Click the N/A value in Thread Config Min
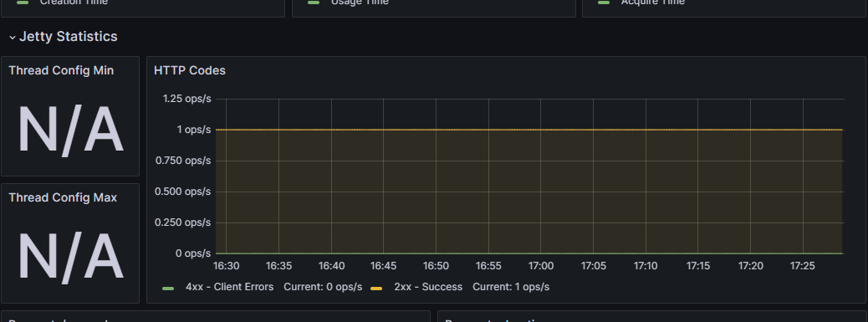The image size is (868, 322). pyautogui.click(x=70, y=130)
